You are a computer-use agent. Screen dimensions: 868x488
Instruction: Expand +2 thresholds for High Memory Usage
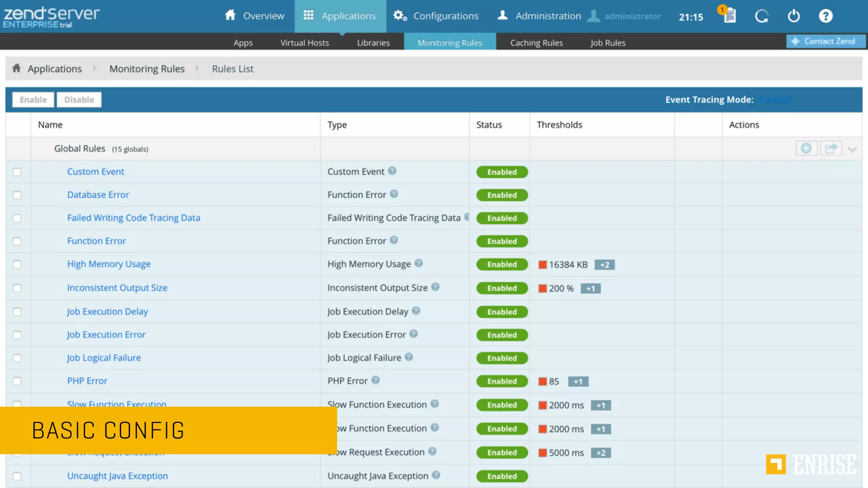[x=604, y=265]
